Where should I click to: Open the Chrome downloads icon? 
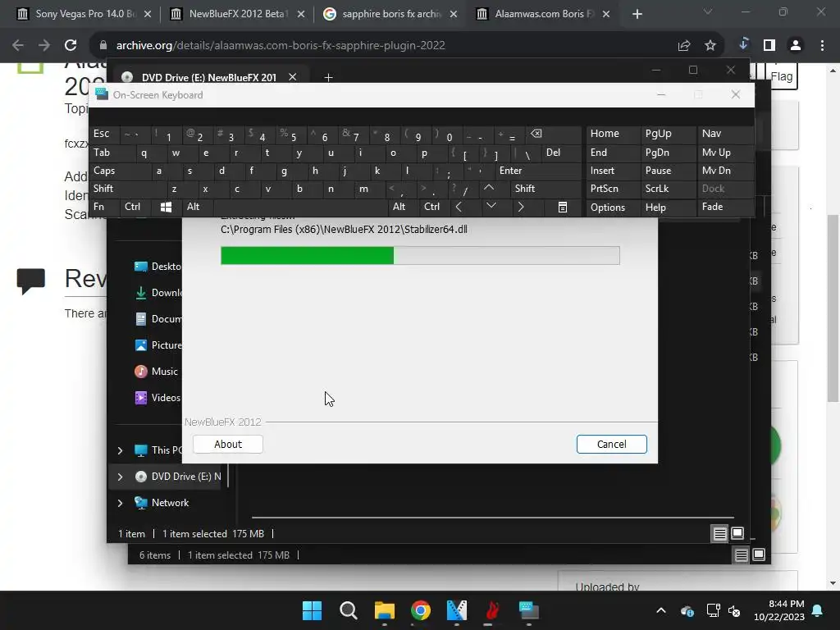click(743, 44)
